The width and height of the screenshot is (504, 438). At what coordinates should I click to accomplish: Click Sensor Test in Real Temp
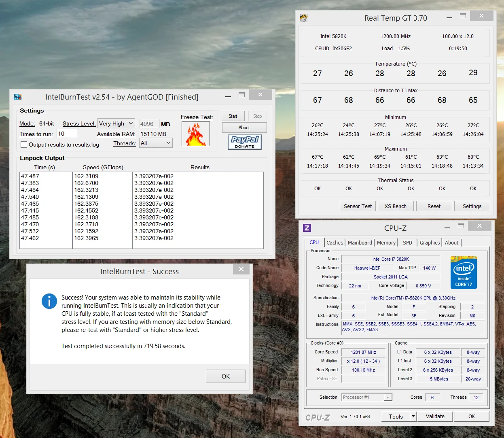pyautogui.click(x=358, y=206)
